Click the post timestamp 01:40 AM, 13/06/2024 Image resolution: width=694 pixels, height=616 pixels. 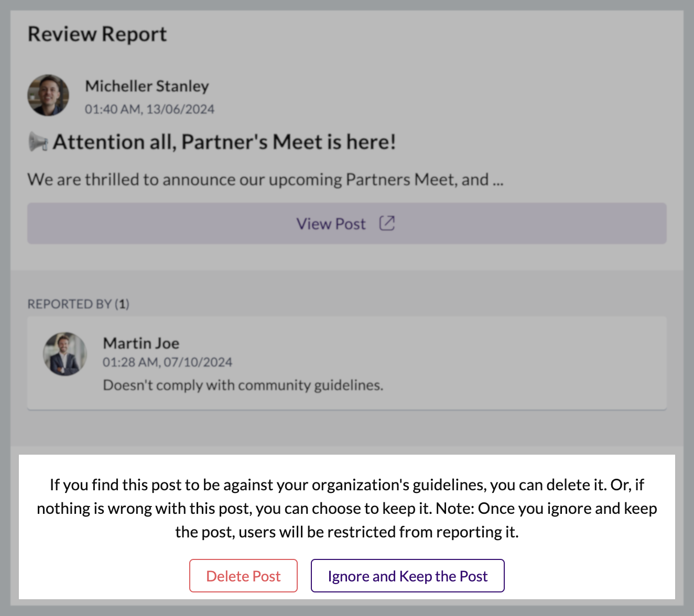[x=149, y=109]
